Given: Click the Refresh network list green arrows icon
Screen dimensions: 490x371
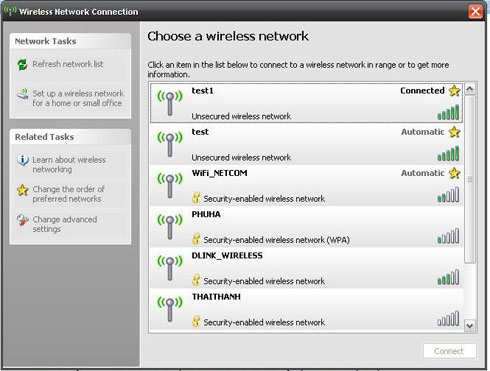Looking at the screenshot, I should pos(22,64).
